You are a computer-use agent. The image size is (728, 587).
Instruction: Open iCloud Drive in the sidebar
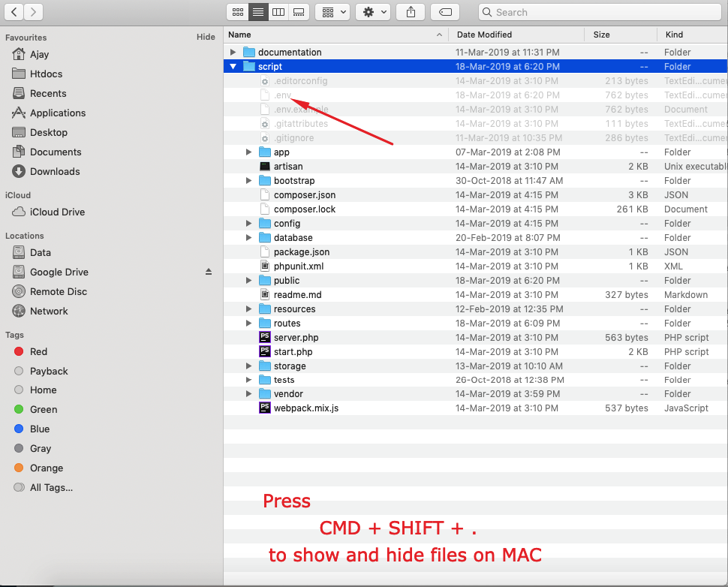click(x=57, y=212)
